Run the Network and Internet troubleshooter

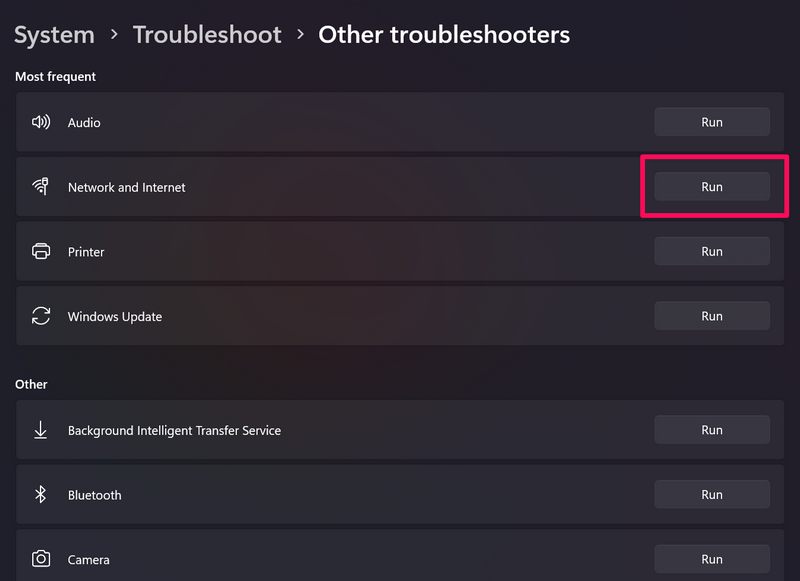712,186
